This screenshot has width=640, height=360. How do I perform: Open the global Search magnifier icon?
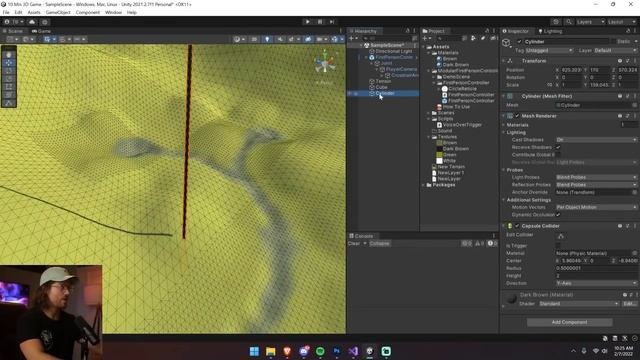tap(569, 22)
